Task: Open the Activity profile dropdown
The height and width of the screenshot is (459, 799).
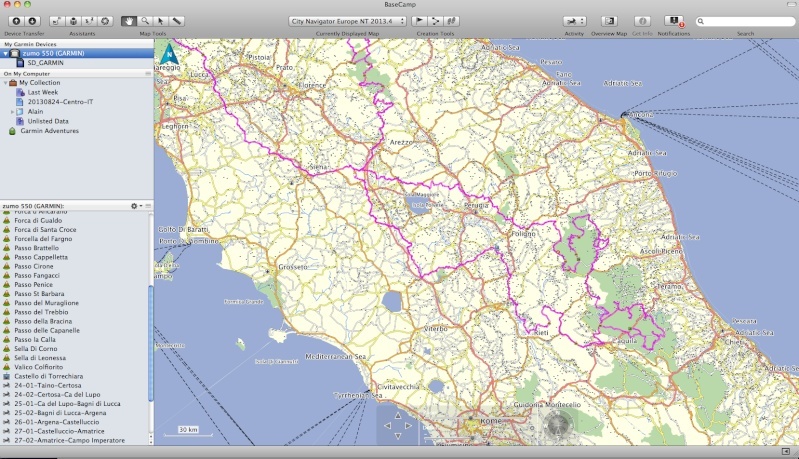Action: click(574, 21)
